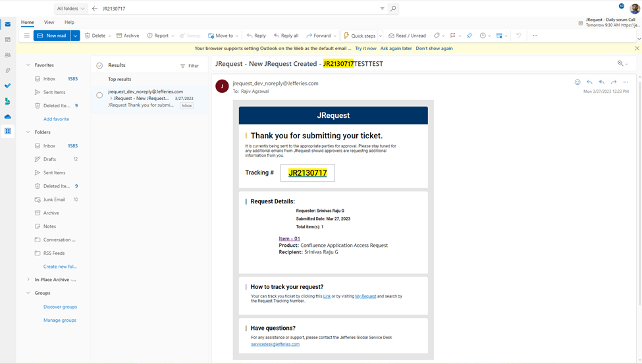Screen dimensions: 642x364
Task: Add a reaction using the smiley icon
Action: 577,82
